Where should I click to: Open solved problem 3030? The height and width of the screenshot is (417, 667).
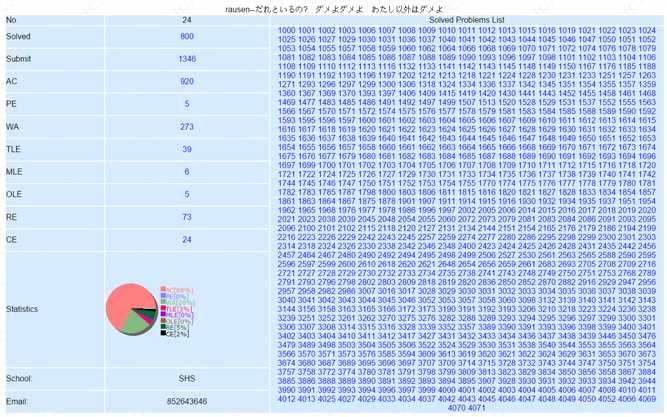[467, 291]
